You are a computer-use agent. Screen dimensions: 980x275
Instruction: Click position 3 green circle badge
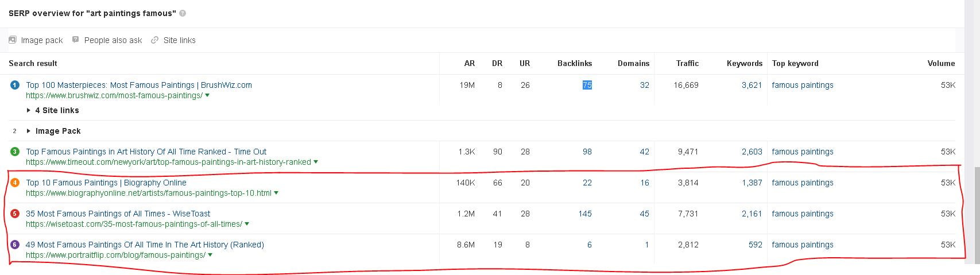pos(15,152)
